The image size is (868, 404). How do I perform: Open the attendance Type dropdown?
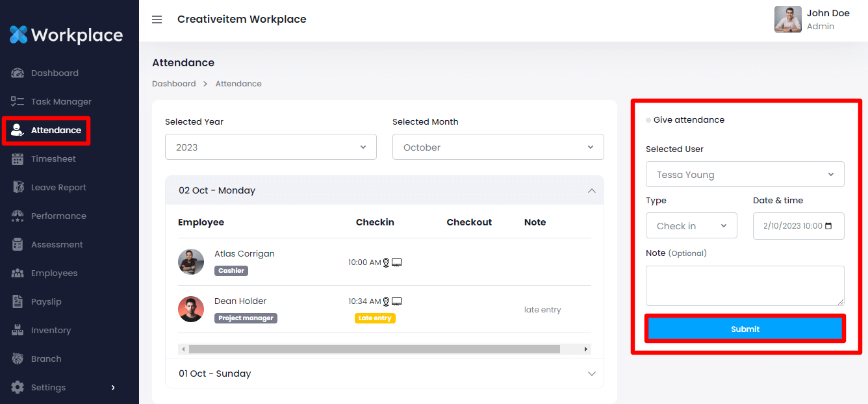click(x=691, y=226)
